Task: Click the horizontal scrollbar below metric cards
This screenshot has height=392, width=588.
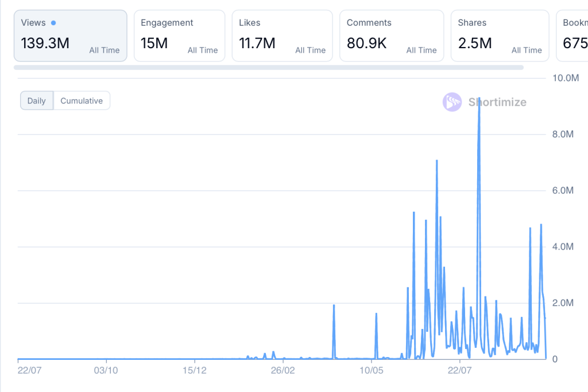Action: [268, 67]
